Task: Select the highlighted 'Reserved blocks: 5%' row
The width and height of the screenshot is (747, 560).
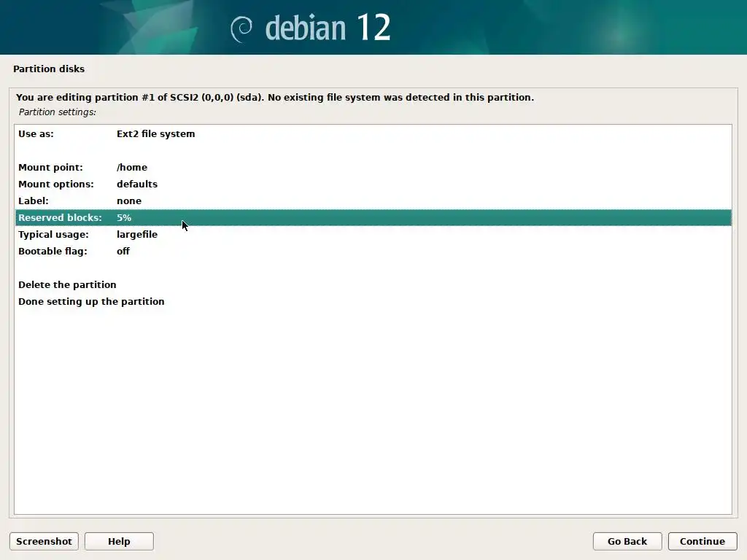Action: [x=373, y=217]
